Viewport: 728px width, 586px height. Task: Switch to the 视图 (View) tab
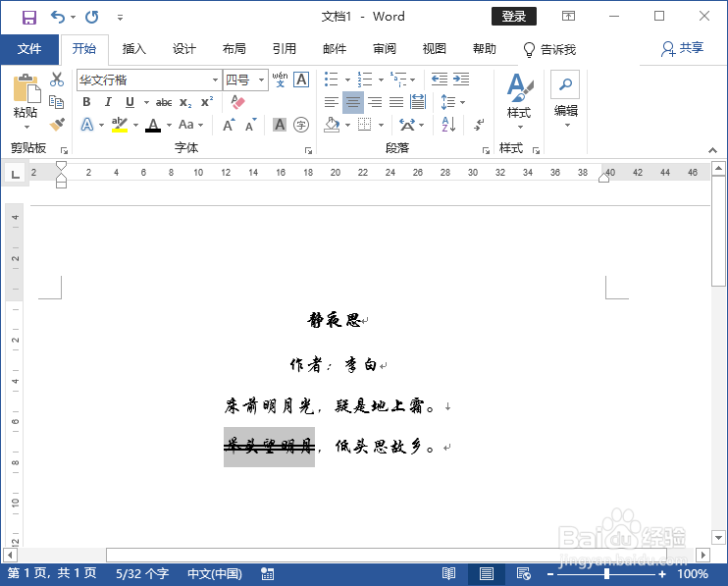(434, 49)
